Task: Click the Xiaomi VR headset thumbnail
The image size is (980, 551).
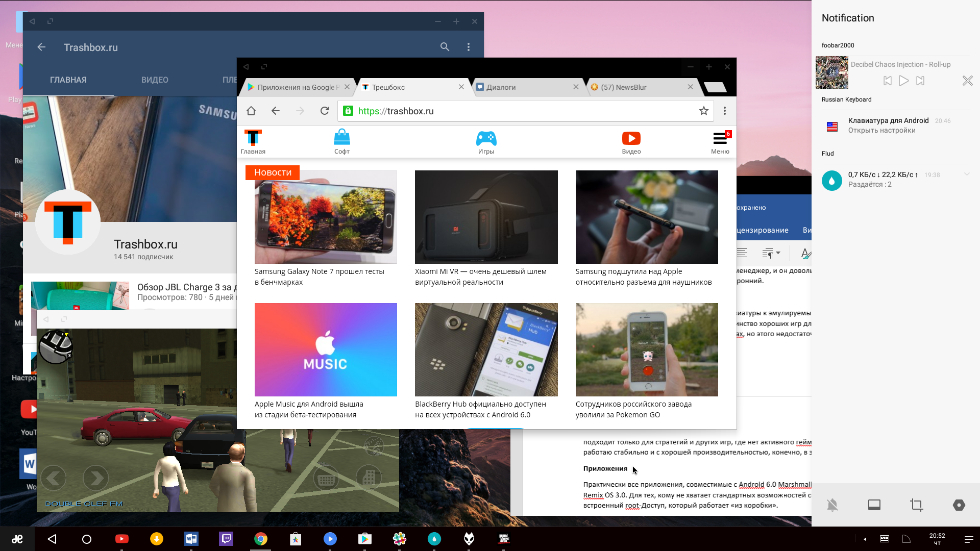Action: pos(486,217)
